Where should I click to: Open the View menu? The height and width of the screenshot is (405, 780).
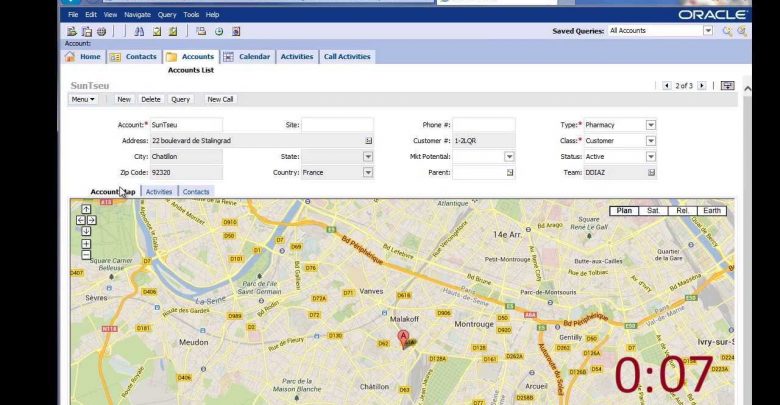pos(110,15)
